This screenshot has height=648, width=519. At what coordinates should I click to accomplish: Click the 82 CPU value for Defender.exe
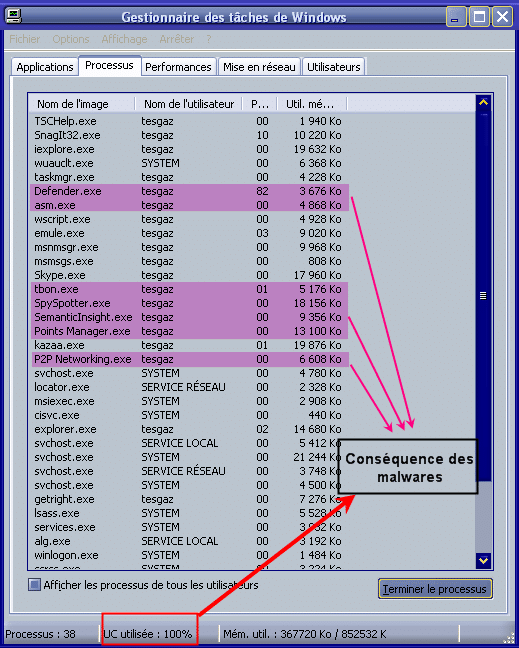[262, 191]
